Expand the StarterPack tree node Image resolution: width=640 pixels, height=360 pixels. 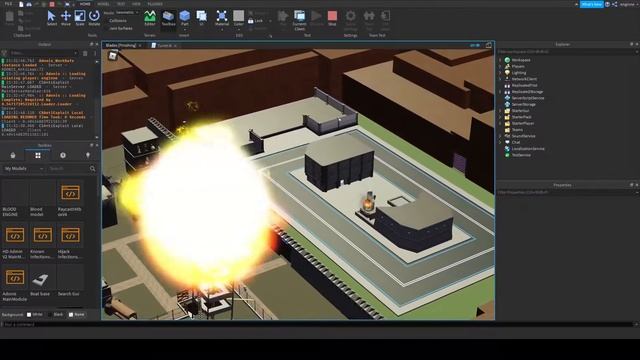500,117
